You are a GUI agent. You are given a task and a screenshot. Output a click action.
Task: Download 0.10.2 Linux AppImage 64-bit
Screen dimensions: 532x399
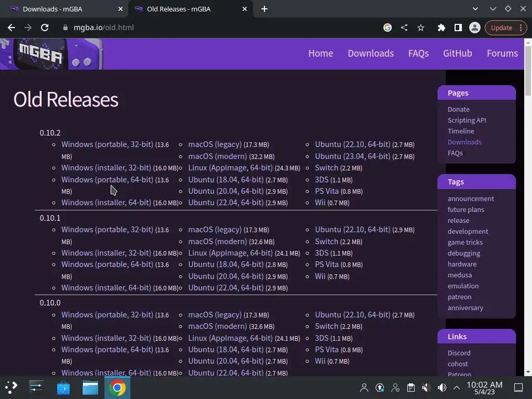pyautogui.click(x=230, y=168)
